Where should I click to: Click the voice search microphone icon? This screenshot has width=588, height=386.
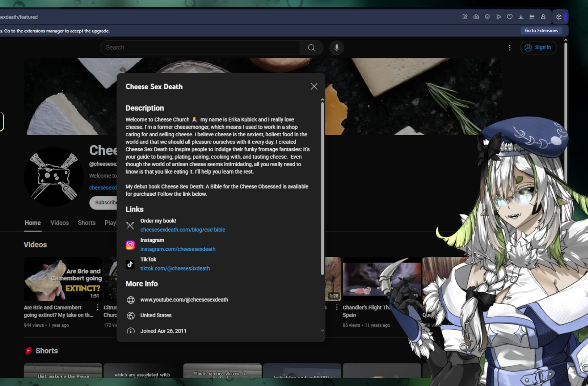point(336,47)
